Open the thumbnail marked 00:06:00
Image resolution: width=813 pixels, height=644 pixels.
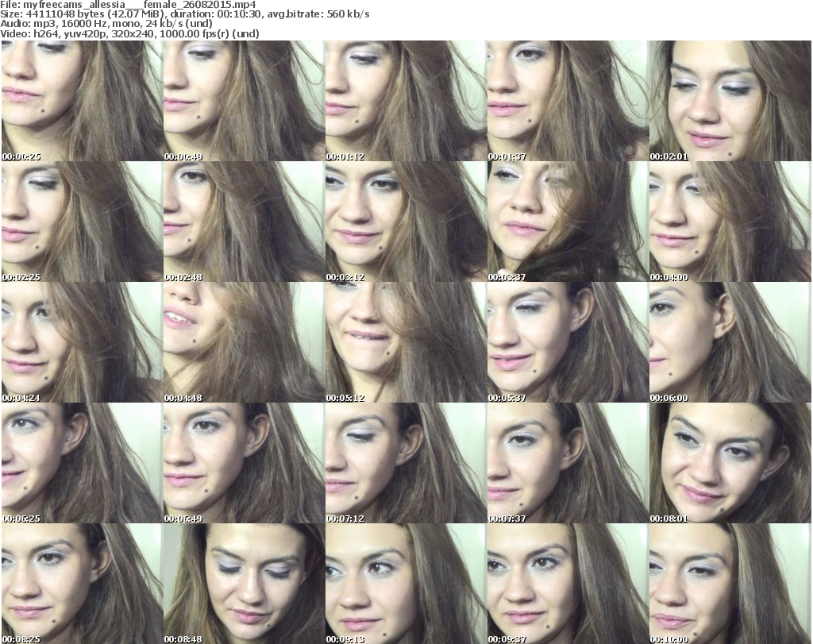pos(729,342)
